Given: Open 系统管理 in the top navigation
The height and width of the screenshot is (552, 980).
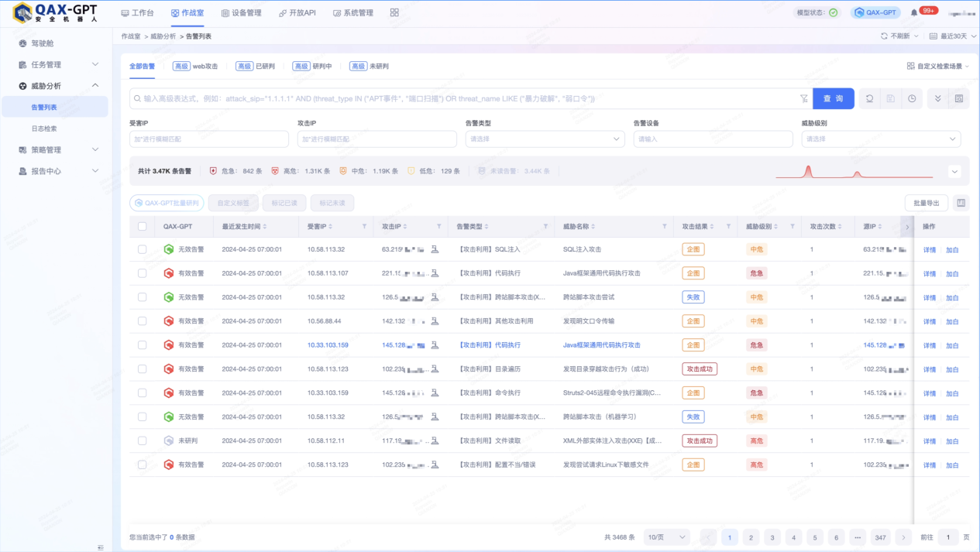Looking at the screenshot, I should coord(352,13).
